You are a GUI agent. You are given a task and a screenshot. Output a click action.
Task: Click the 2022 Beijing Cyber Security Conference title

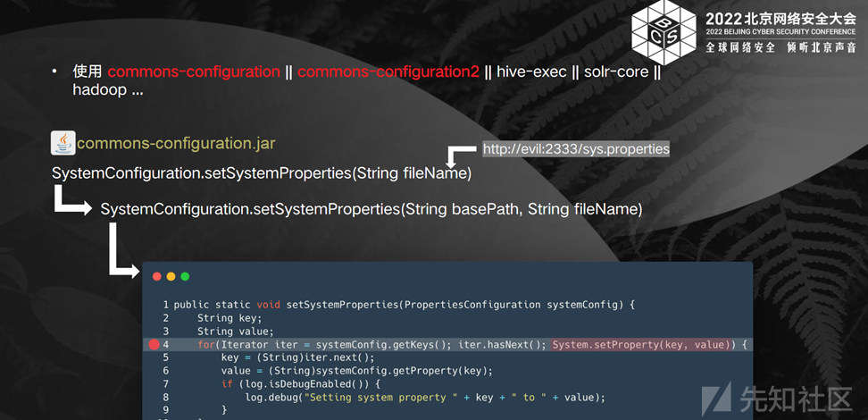(780, 18)
